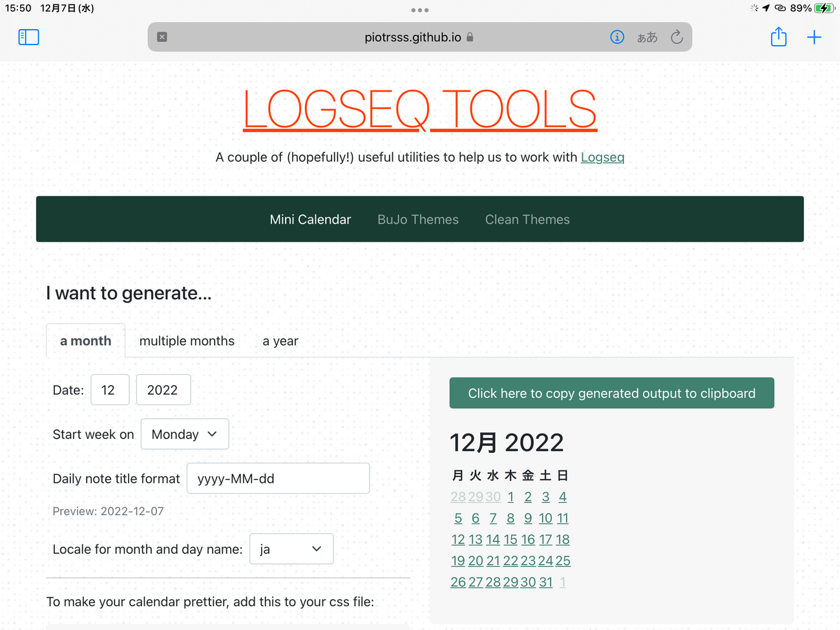
Task: Click copy generated output to clipboard button
Action: click(x=612, y=393)
